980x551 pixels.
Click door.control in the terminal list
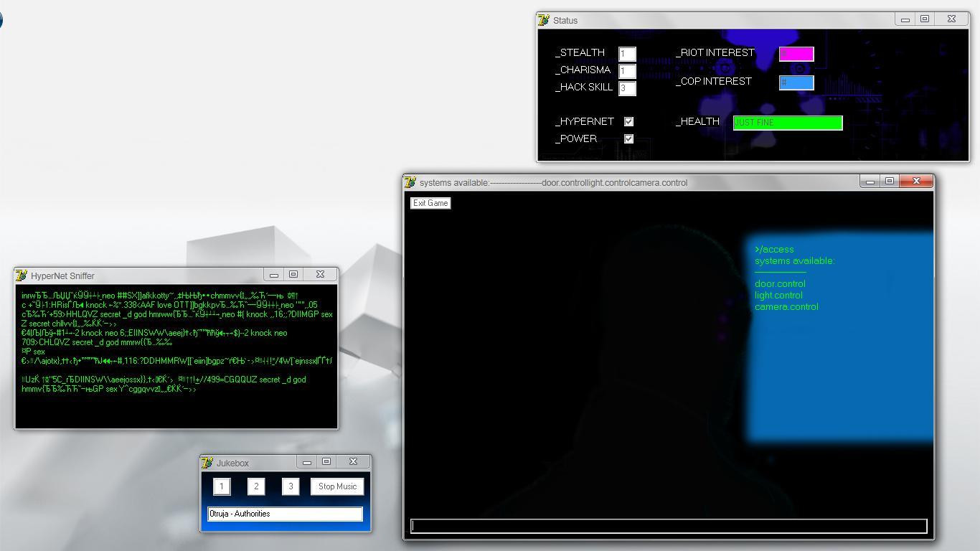pyautogui.click(x=780, y=283)
